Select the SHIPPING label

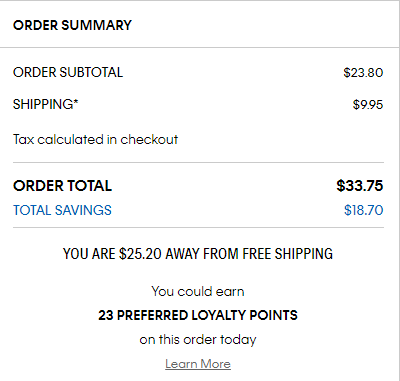(43, 104)
